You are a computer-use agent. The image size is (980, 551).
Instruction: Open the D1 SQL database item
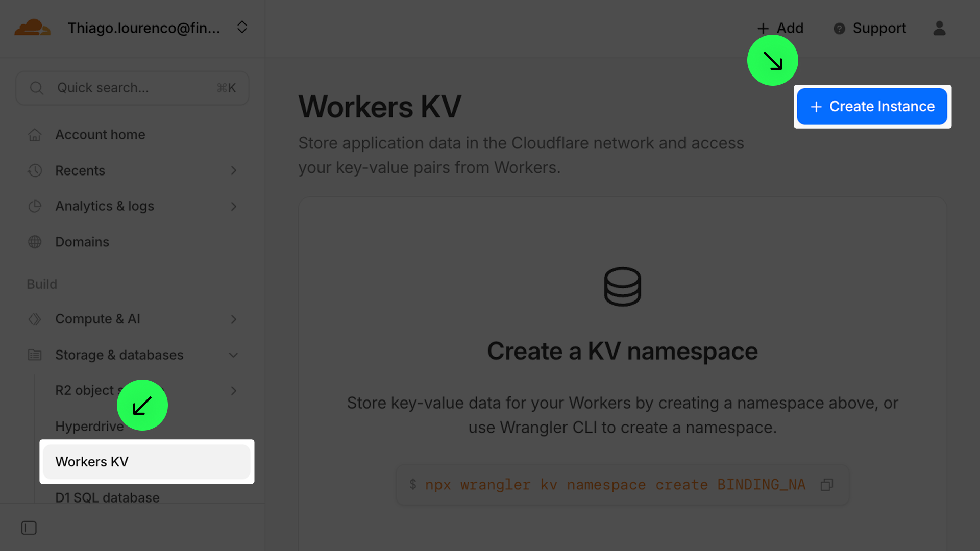click(x=107, y=497)
